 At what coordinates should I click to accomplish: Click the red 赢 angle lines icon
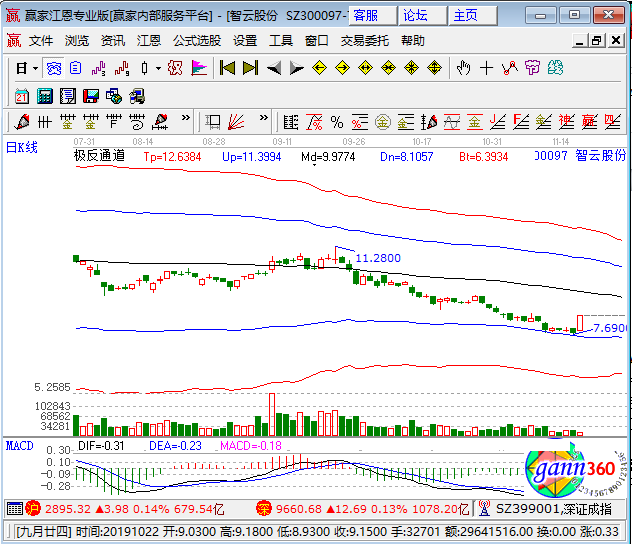[x=590, y=122]
